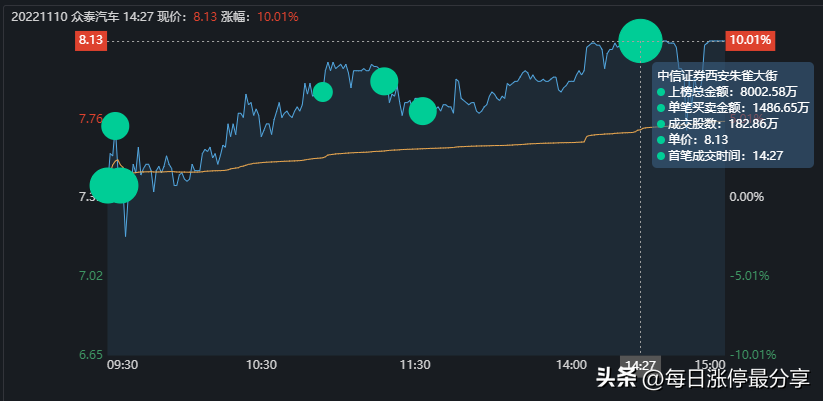Open the 头条 @每日涨停最分享 watermark link
823x401 pixels.
coord(703,379)
